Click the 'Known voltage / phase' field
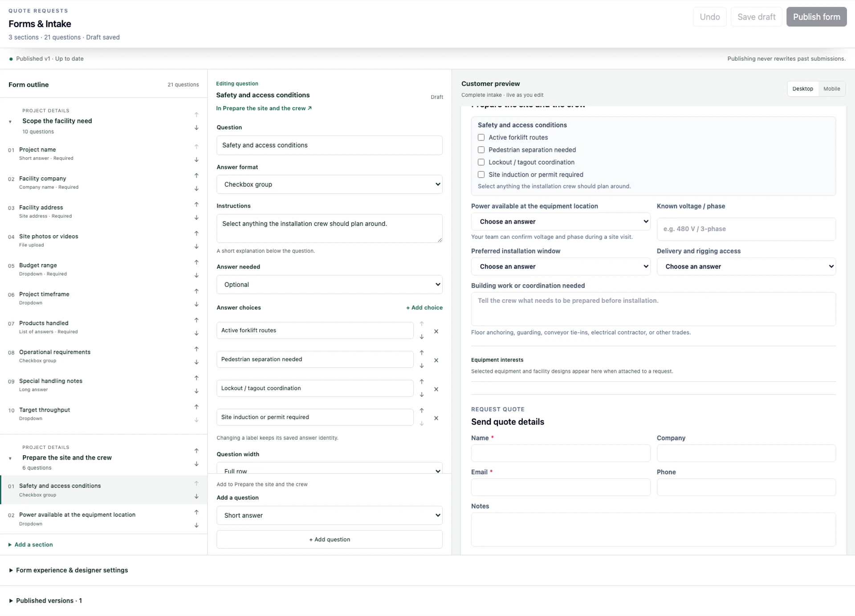The height and width of the screenshot is (616, 855). tap(746, 229)
